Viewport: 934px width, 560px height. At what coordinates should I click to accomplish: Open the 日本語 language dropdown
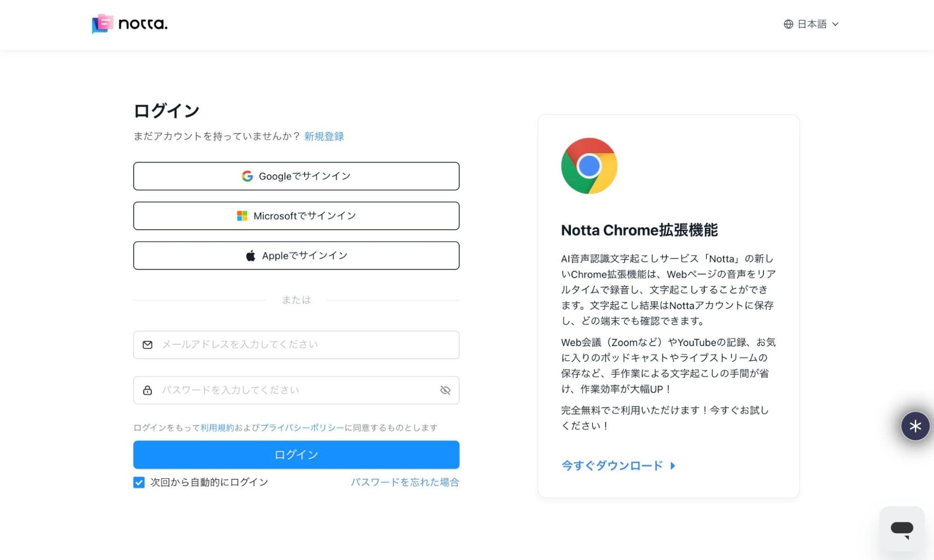coord(812,24)
